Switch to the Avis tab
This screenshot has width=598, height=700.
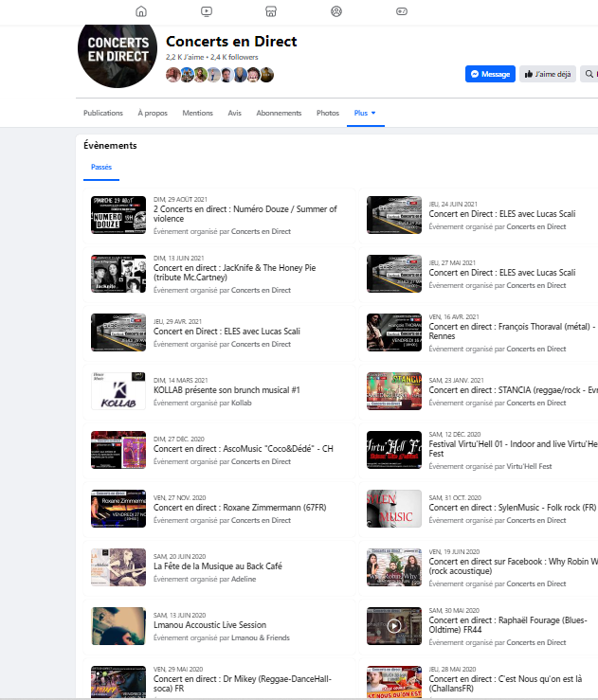pos(234,113)
